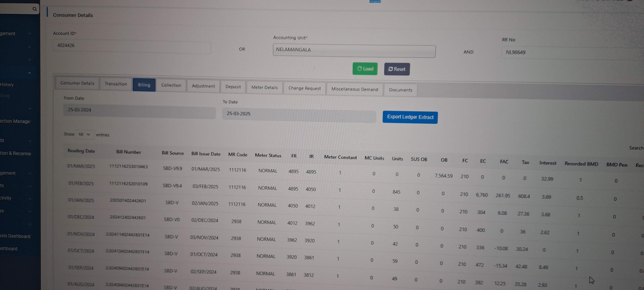This screenshot has height=290, width=644.
Task: Open the Accounting Unit NELAMANGALA field
Action: pyautogui.click(x=354, y=51)
